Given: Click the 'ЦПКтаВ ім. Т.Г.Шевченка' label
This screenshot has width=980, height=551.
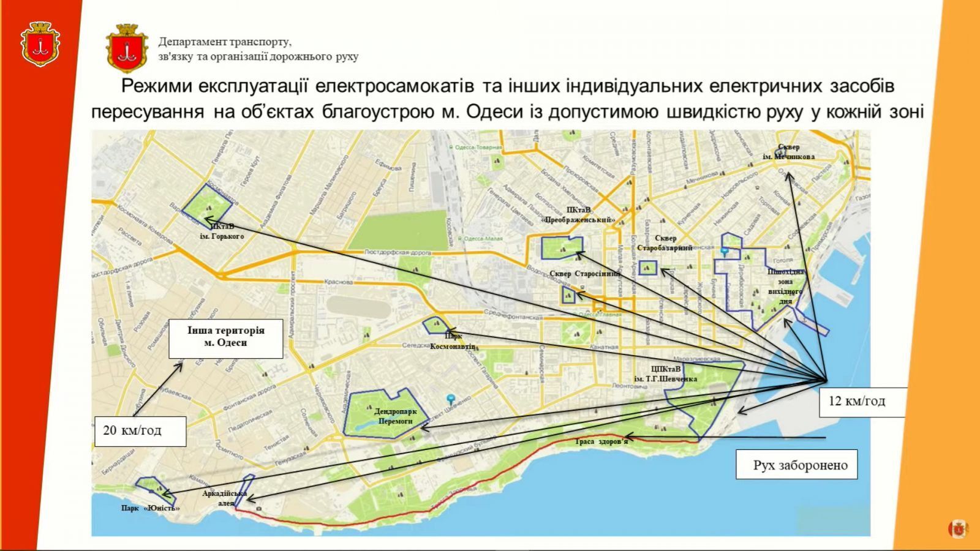Looking at the screenshot, I should click(x=666, y=373).
